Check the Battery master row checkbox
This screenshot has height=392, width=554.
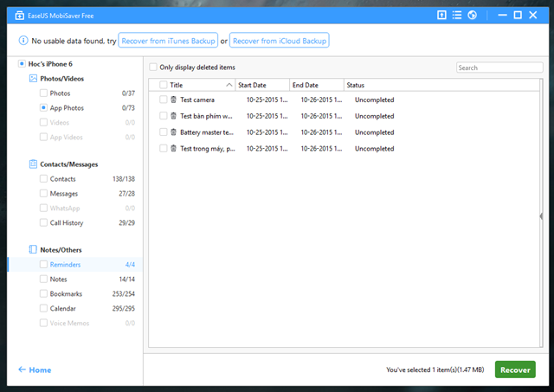(164, 132)
